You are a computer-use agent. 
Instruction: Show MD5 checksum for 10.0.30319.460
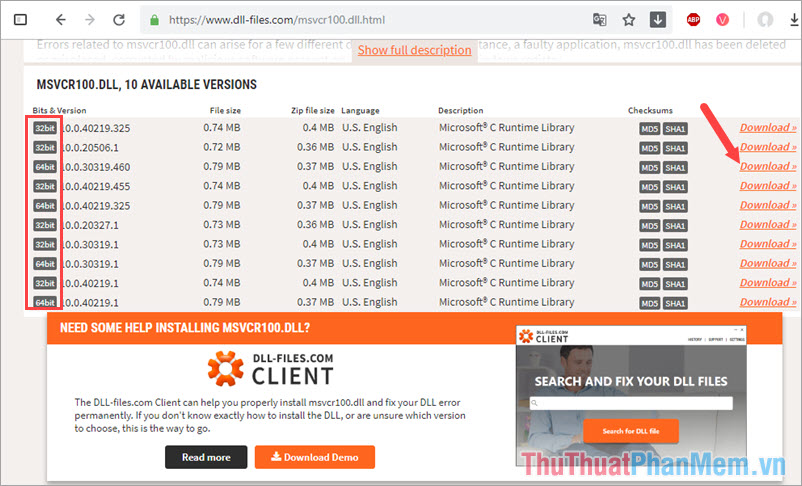click(x=650, y=168)
